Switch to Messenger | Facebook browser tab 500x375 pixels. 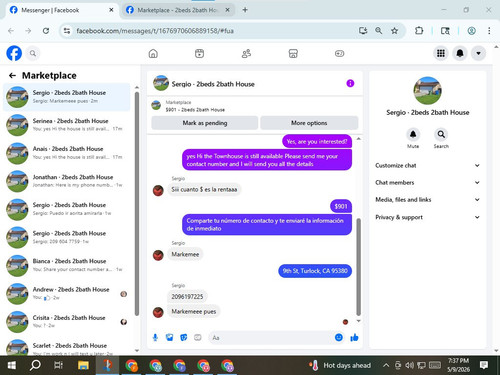tap(62, 10)
